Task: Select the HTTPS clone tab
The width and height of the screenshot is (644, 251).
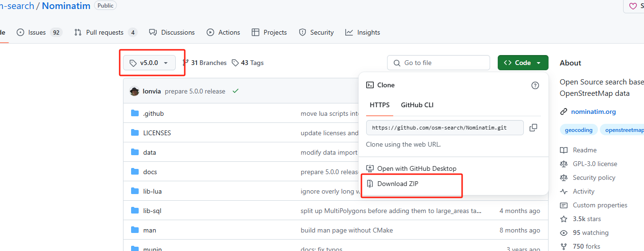Action: (379, 105)
